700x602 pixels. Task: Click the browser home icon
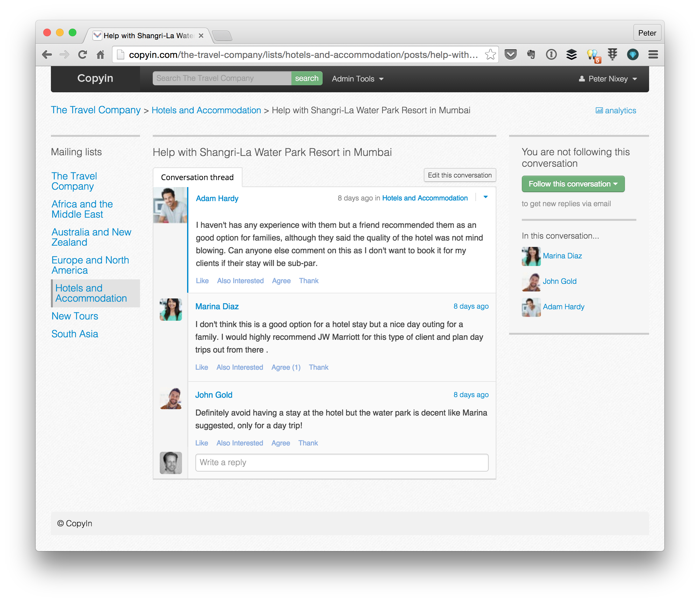100,55
